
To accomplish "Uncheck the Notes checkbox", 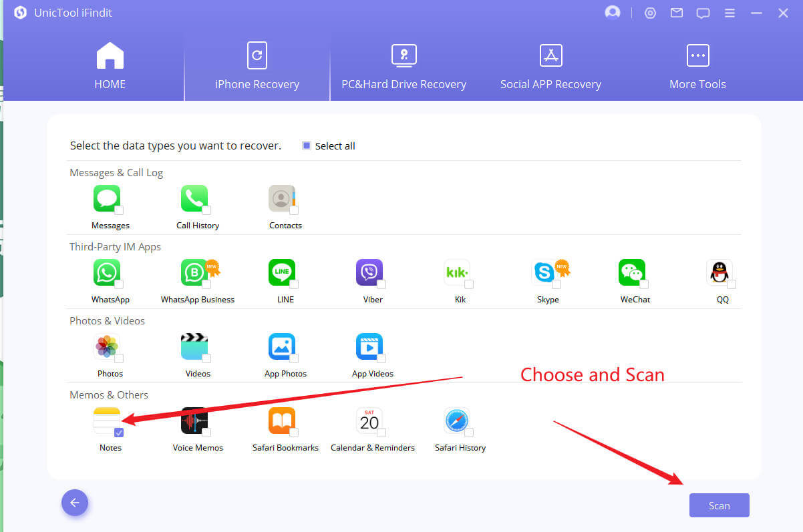I will coord(119,433).
